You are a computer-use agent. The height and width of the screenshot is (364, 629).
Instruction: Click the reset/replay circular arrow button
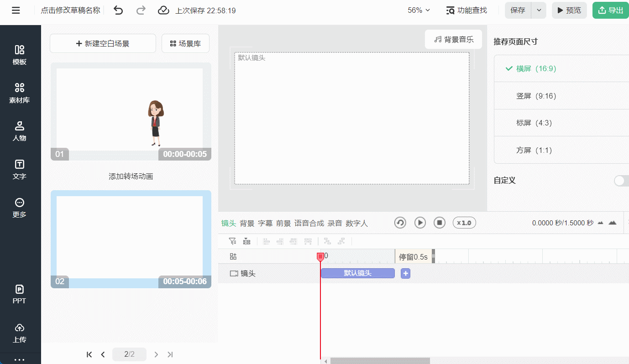click(400, 223)
